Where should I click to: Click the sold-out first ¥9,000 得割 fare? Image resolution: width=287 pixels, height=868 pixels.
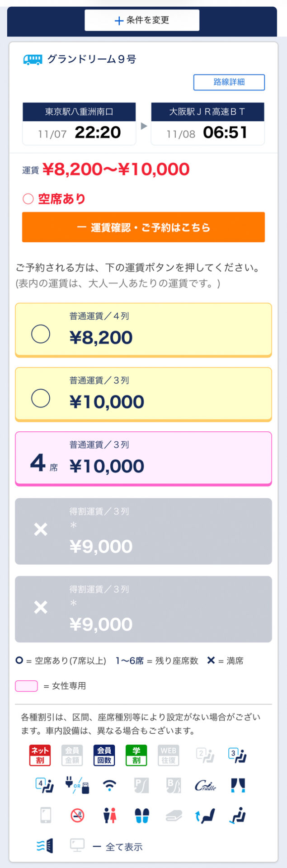point(143,531)
